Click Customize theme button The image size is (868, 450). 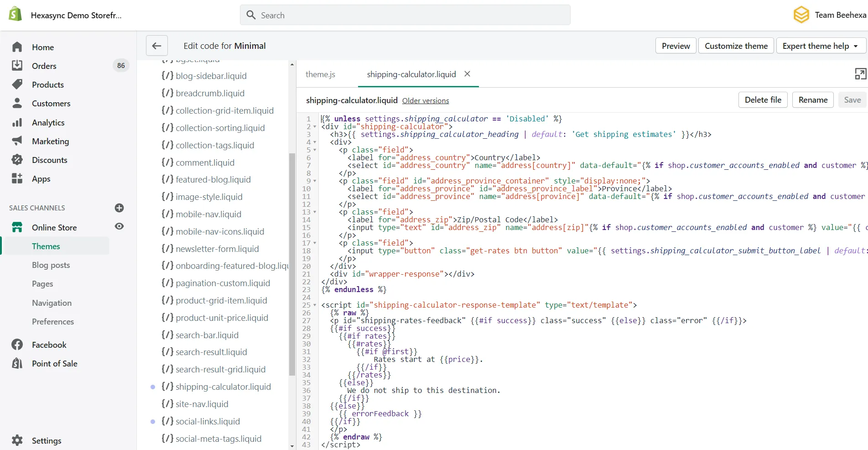[736, 46]
